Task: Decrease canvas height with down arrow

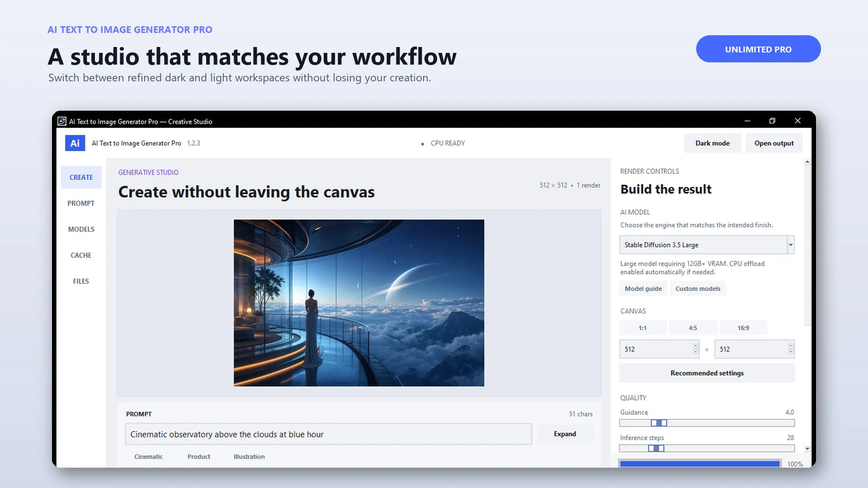Action: 791,352
